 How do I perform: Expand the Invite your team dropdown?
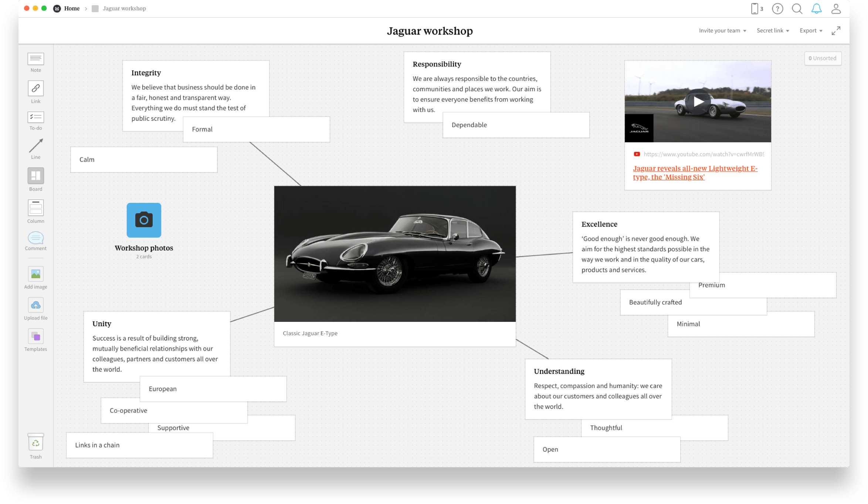[722, 30]
